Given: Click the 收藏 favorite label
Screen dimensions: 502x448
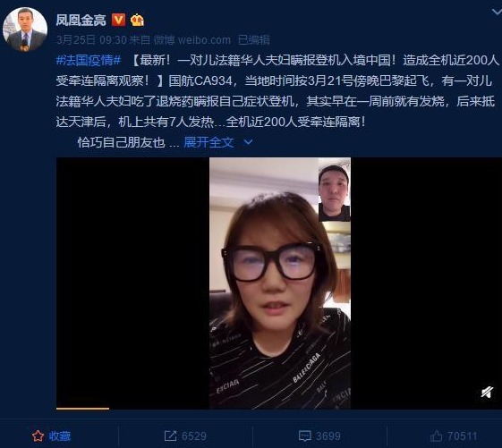Looking at the screenshot, I should point(60,436).
